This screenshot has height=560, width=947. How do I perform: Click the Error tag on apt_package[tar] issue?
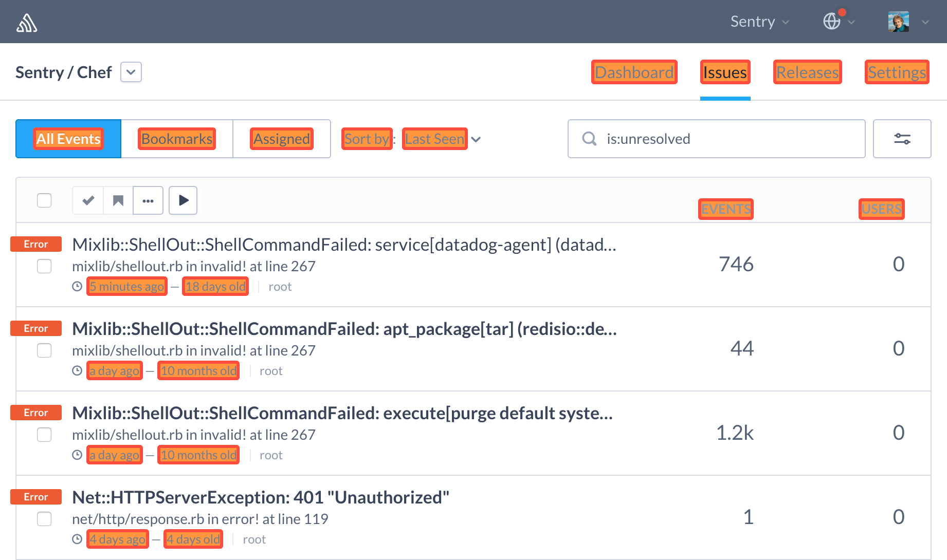36,328
